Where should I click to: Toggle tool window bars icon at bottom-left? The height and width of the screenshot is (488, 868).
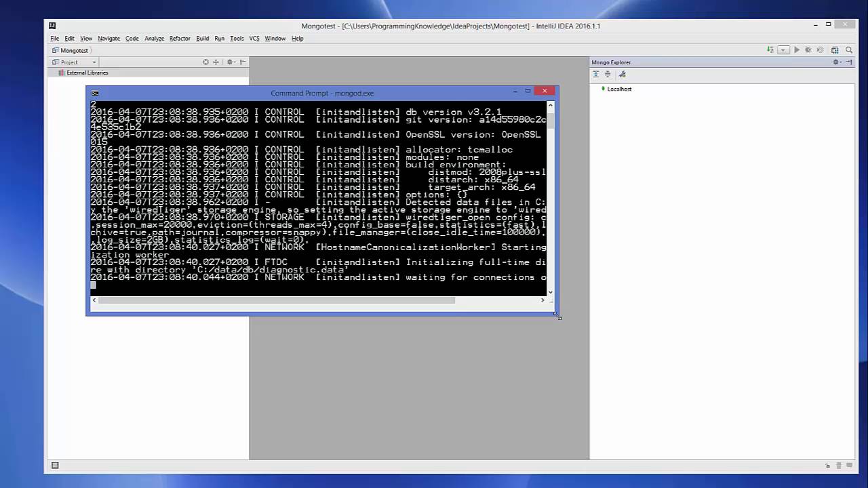(55, 465)
